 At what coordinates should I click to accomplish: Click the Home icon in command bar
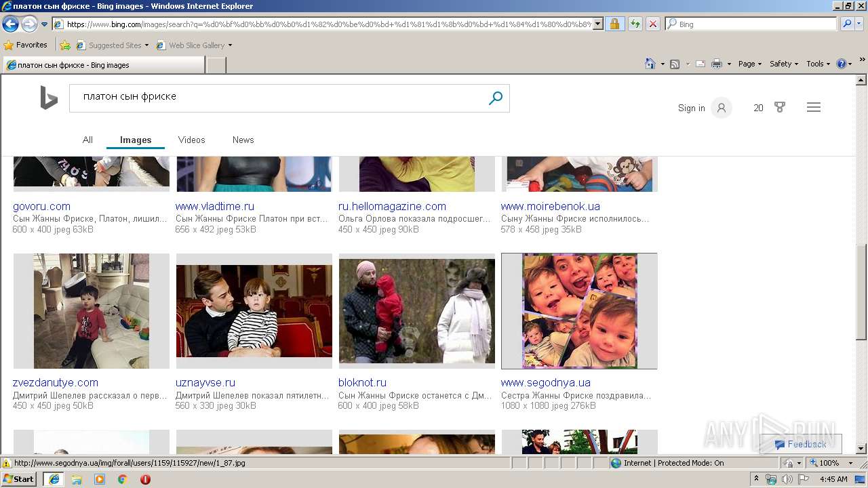click(x=650, y=64)
